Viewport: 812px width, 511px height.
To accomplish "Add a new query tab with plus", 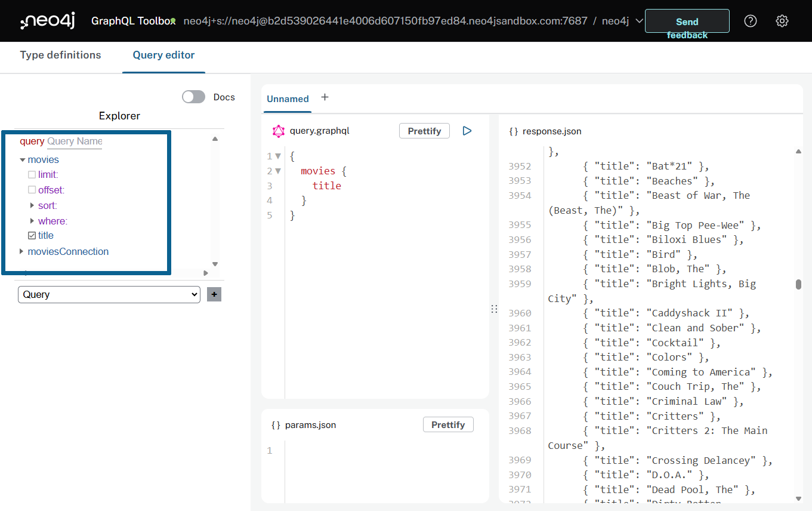I will click(x=325, y=97).
